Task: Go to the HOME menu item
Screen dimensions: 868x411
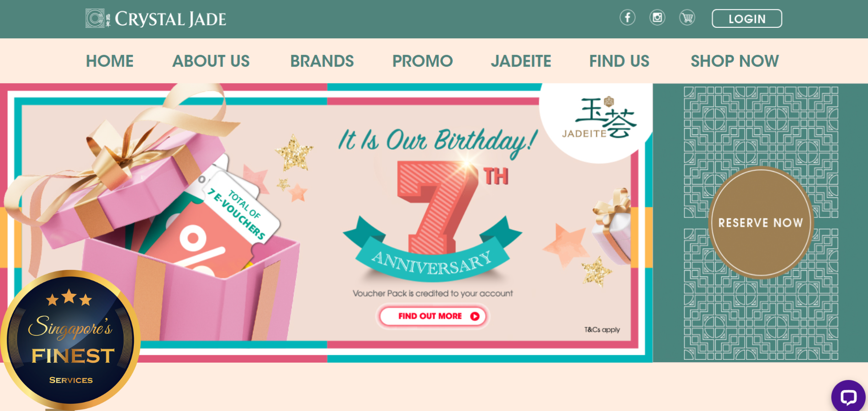Action: pyautogui.click(x=110, y=61)
